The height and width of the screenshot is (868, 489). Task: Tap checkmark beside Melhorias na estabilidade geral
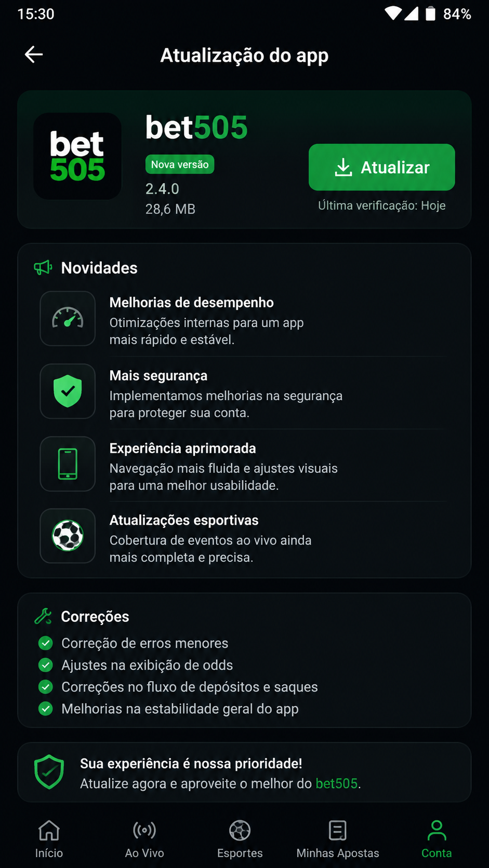pyautogui.click(x=46, y=709)
